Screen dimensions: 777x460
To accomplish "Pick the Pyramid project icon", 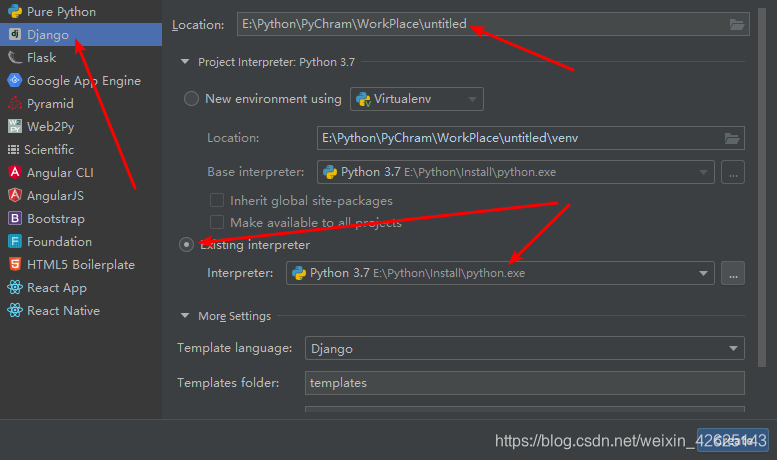I will coord(15,103).
